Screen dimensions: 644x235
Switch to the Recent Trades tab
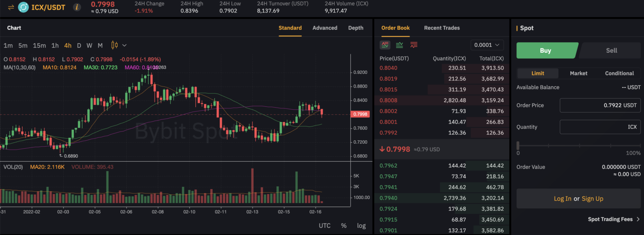[x=442, y=28]
